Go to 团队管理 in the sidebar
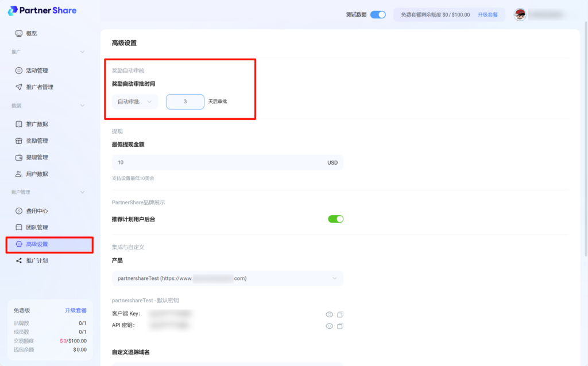588x366 pixels. [x=37, y=227]
